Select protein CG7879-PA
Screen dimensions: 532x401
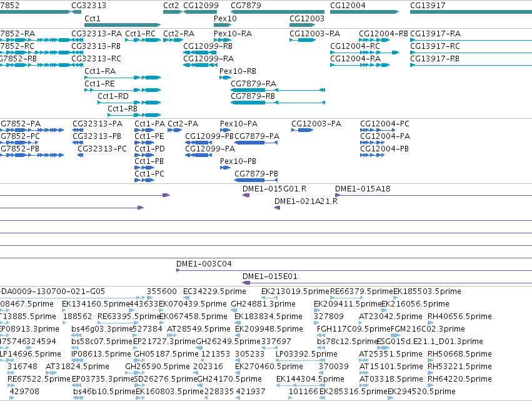point(256,143)
